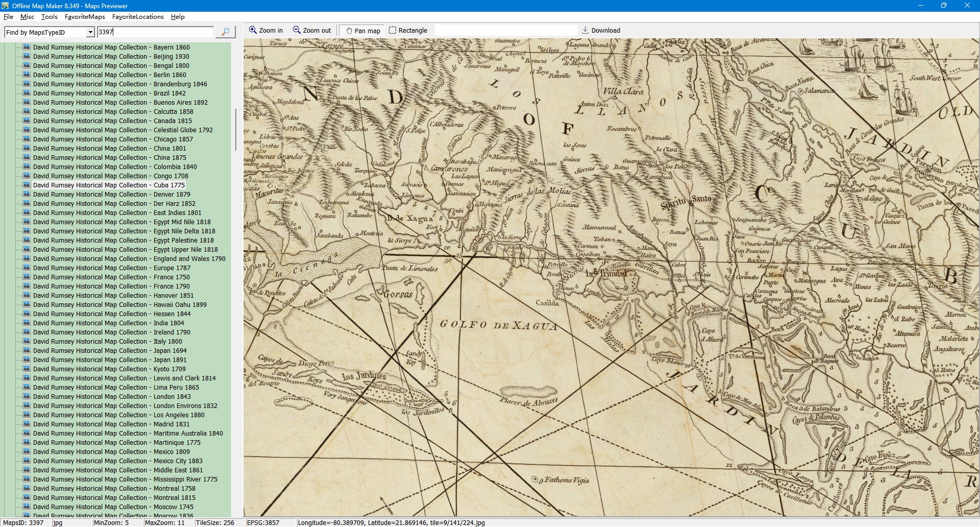Open the FavoriteMaps menu
The width and height of the screenshot is (980, 527).
coord(85,17)
